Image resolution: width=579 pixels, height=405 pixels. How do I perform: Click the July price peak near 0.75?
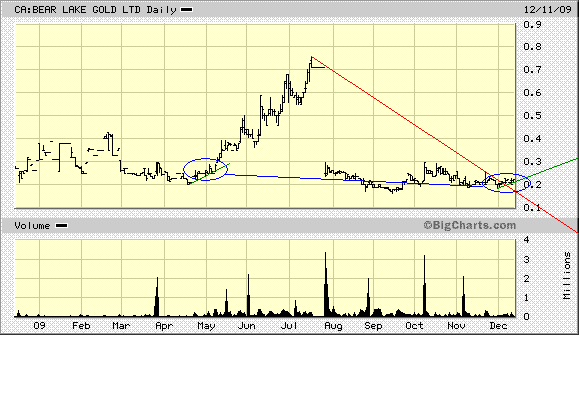[x=311, y=58]
